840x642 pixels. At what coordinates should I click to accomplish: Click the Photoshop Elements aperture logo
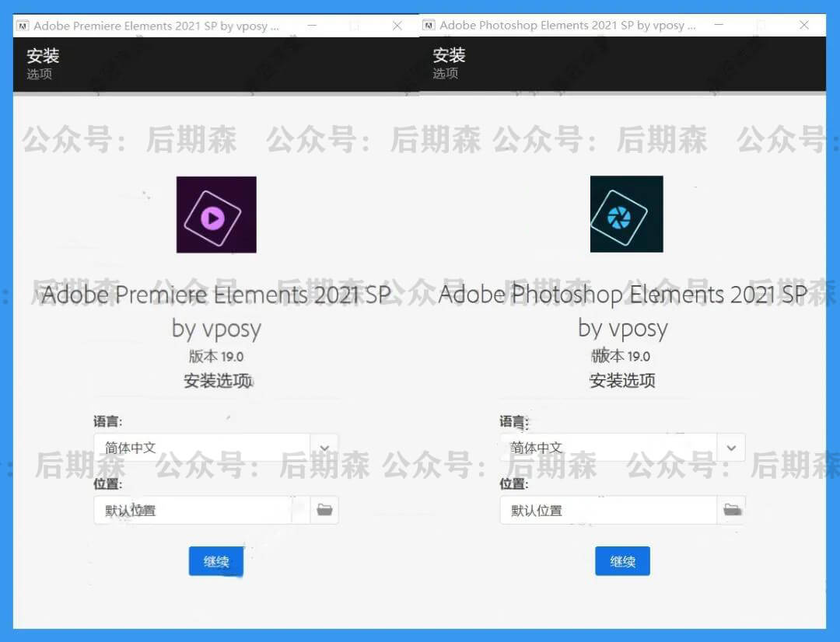pos(626,214)
